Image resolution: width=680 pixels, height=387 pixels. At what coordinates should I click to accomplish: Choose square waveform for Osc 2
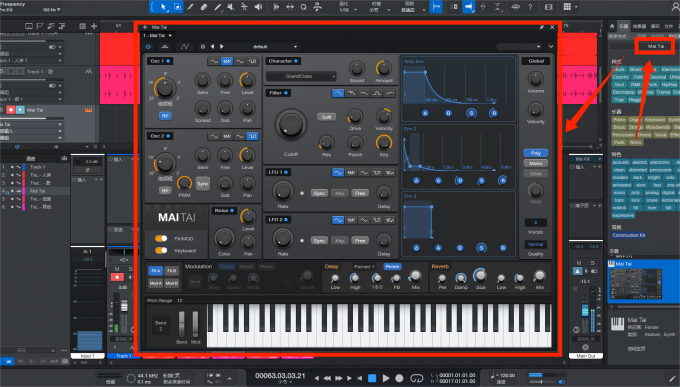(252, 136)
